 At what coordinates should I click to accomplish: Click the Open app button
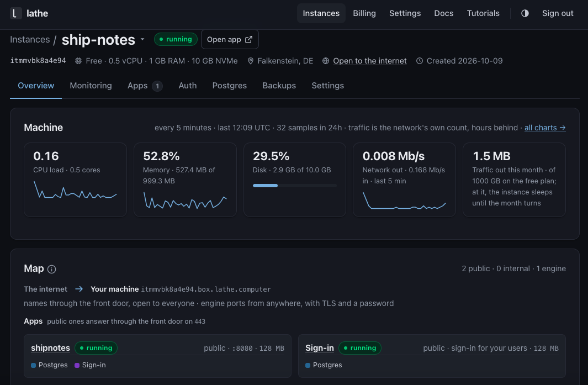click(230, 39)
